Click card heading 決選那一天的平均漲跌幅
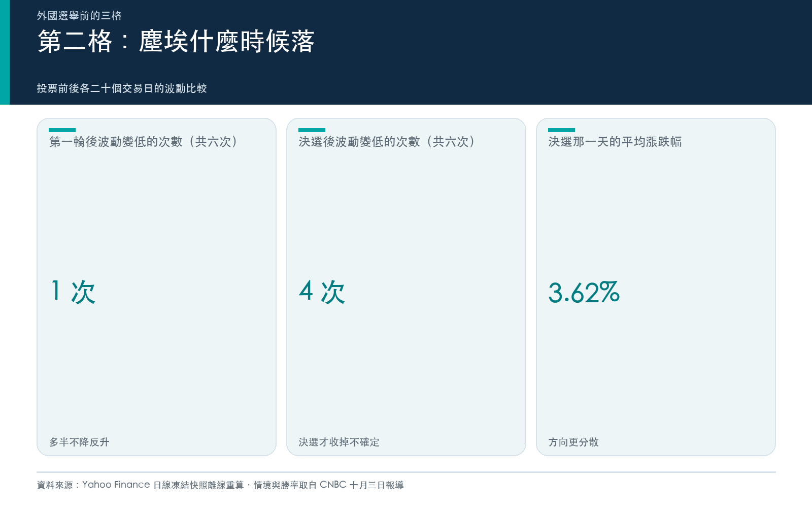Screen dimensions: 812x508 coord(615,142)
